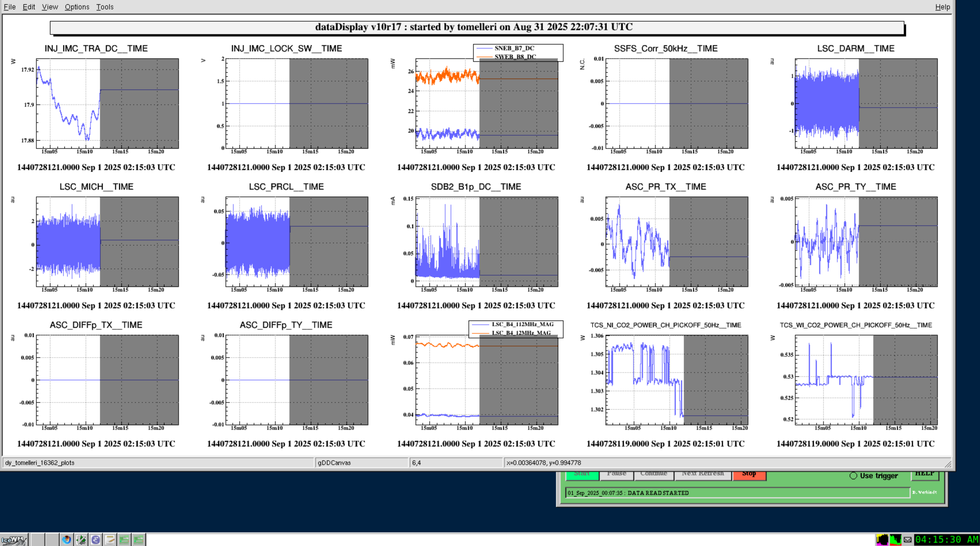Launch Firefox from the taskbar

[66, 540]
